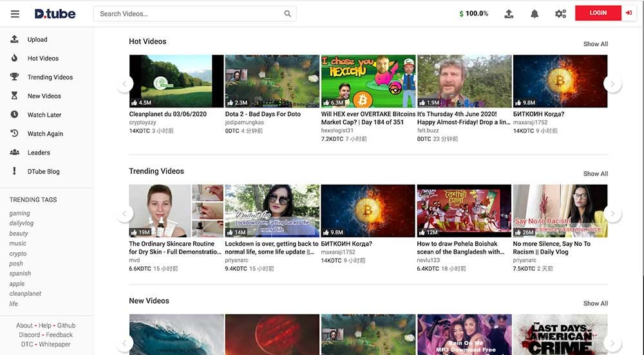Viewport: 644px width, 355px height.
Task: Open the Discord footer link
Action: pos(30,334)
